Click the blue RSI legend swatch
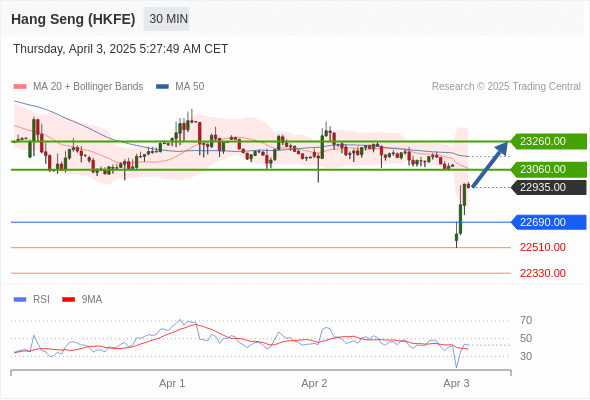The image size is (590, 400). pos(20,300)
